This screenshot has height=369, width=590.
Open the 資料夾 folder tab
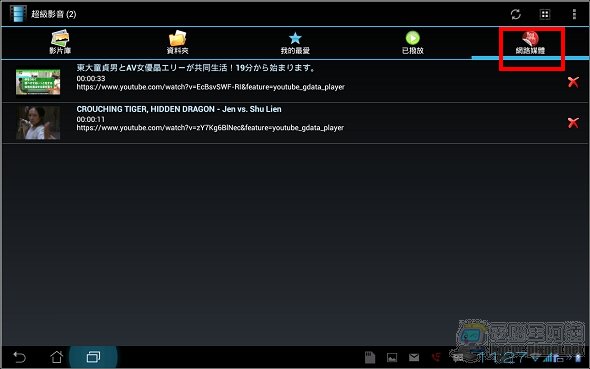point(178,43)
